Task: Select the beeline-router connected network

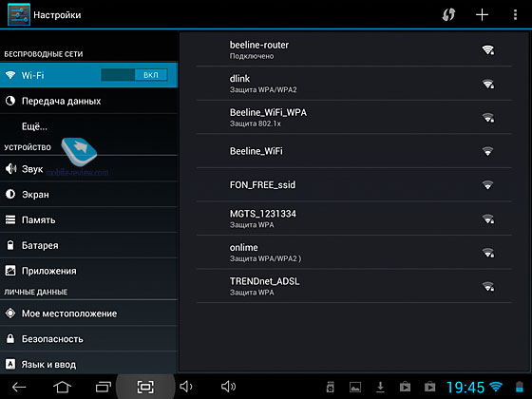Action: point(353,49)
